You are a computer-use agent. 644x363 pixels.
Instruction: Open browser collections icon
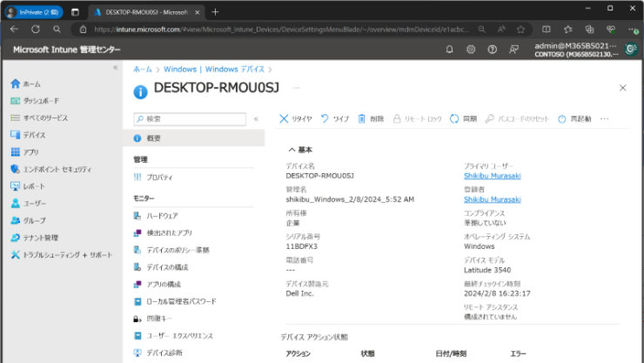[x=589, y=30]
